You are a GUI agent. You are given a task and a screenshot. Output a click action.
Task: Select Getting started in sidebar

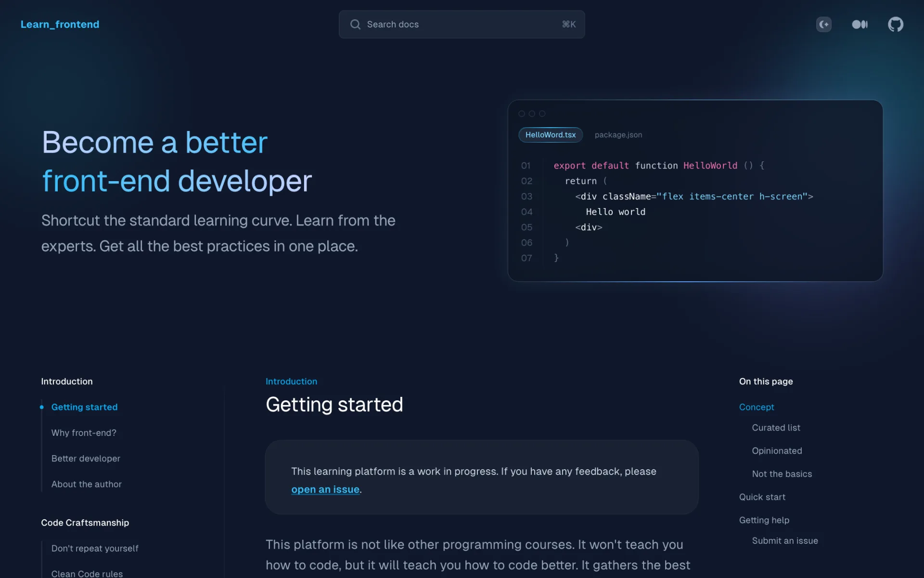click(x=84, y=407)
